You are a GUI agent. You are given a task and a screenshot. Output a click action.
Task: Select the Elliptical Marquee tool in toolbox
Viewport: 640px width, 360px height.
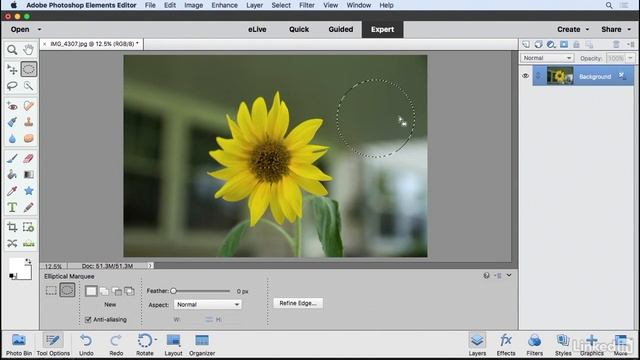click(x=29, y=69)
